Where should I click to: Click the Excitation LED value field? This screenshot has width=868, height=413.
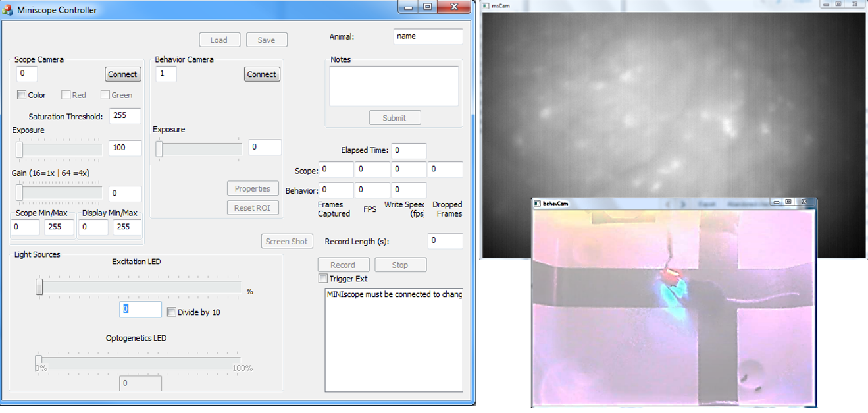pos(140,309)
